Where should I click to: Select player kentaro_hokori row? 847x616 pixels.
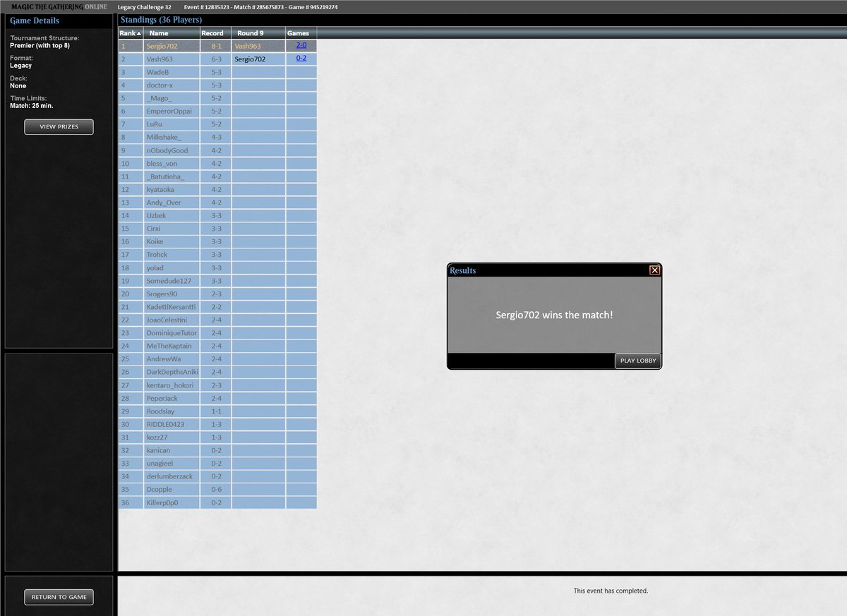point(217,385)
